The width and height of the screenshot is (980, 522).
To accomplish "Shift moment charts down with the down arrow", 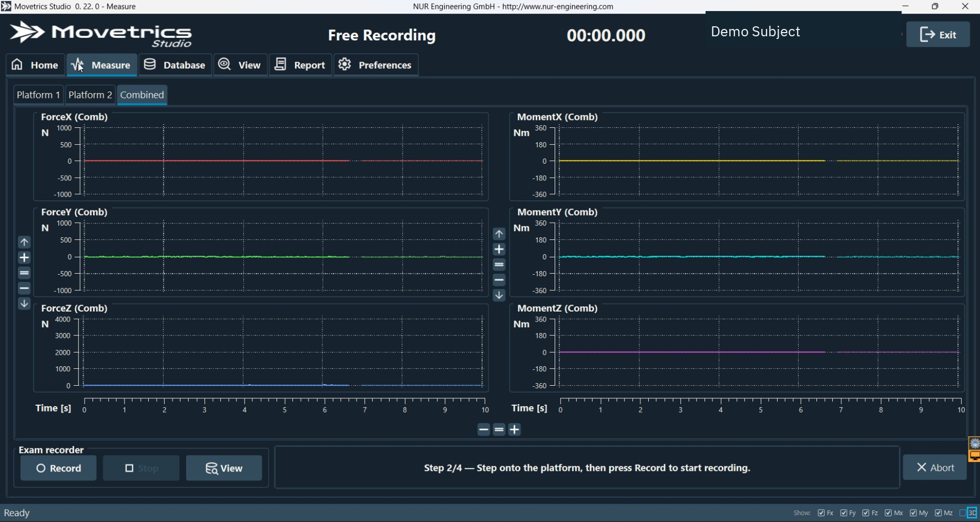I will [x=499, y=295].
